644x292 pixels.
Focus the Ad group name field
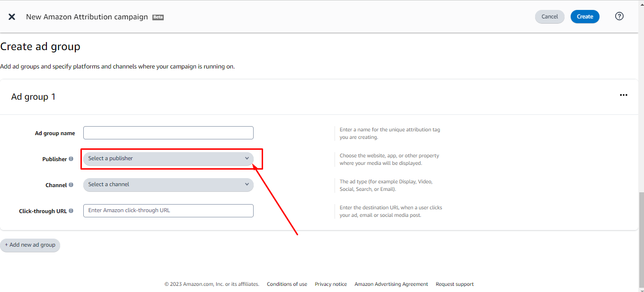point(168,133)
